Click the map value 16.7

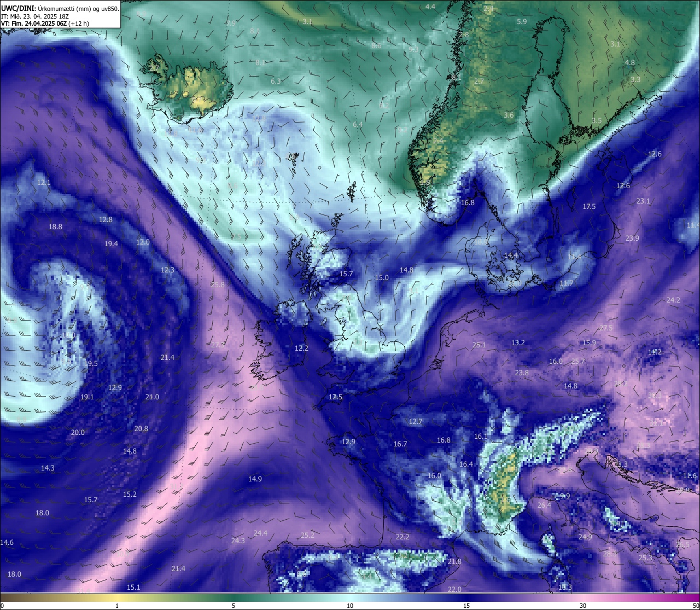[400, 444]
